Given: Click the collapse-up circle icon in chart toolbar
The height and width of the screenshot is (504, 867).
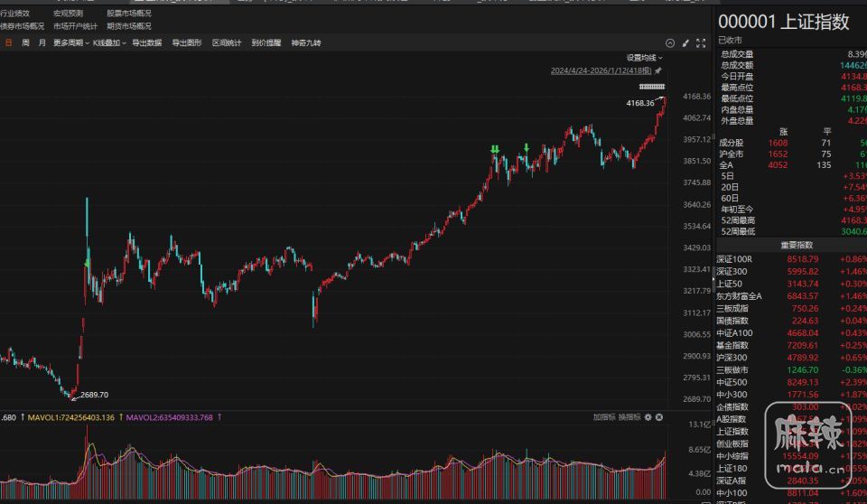Looking at the screenshot, I should click(x=670, y=43).
